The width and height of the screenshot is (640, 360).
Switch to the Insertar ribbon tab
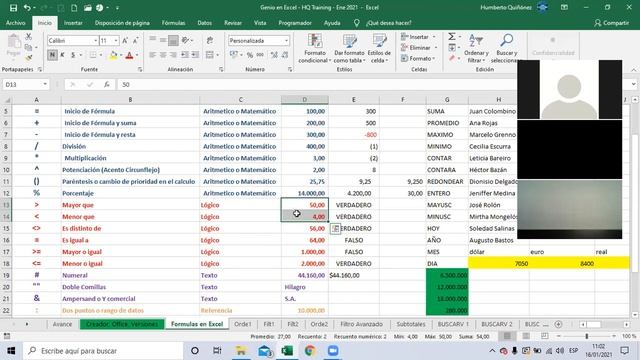(x=73, y=23)
